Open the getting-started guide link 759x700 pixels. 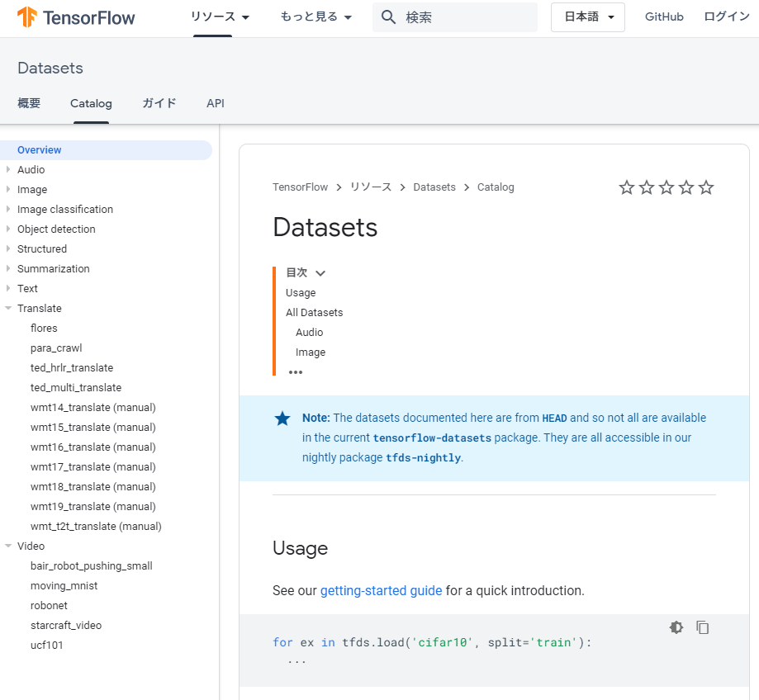pyautogui.click(x=381, y=590)
